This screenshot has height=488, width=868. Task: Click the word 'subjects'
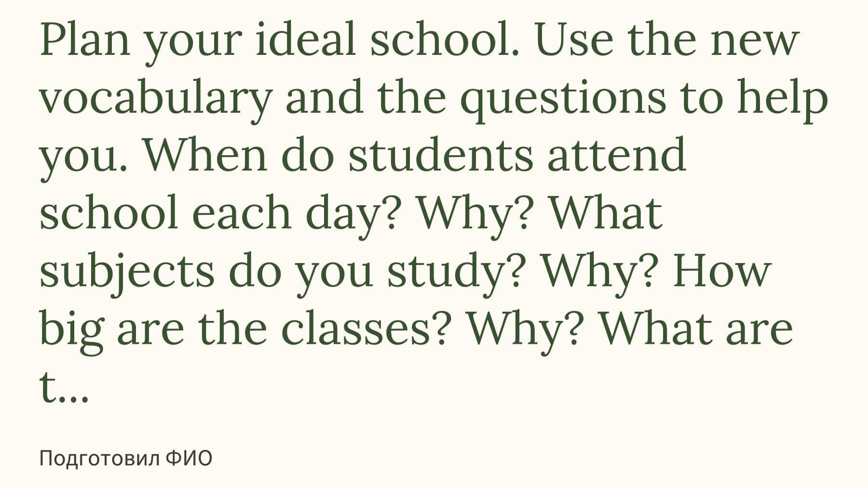pos(127,270)
